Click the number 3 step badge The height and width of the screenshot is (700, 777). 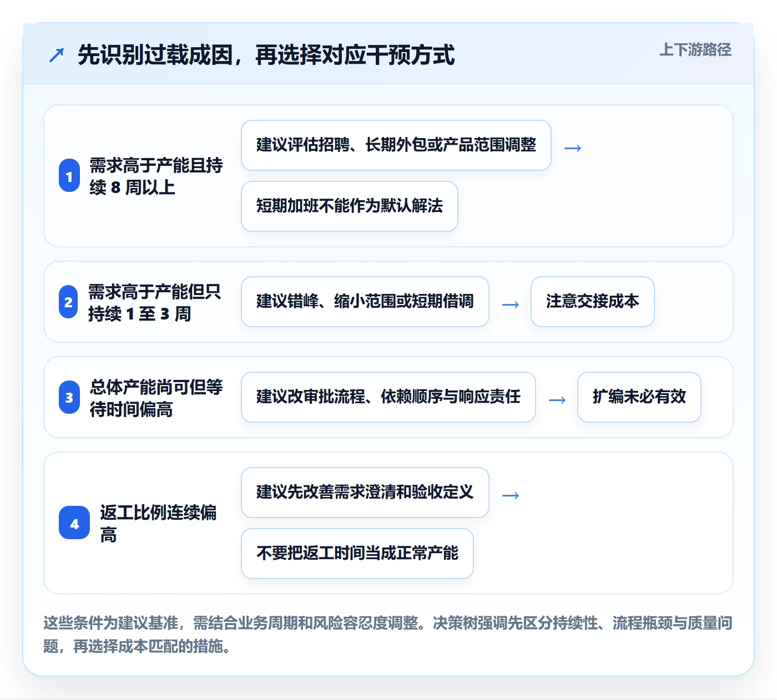click(69, 397)
